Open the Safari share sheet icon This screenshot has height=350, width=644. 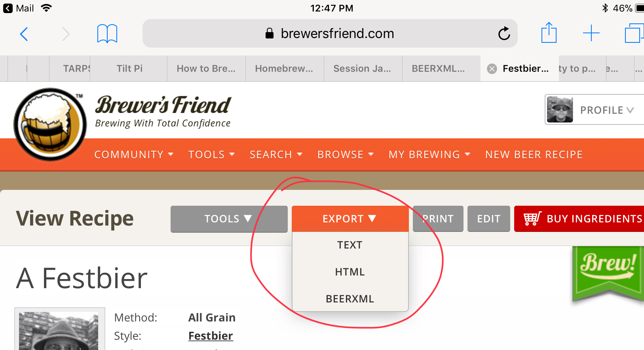coord(549,33)
